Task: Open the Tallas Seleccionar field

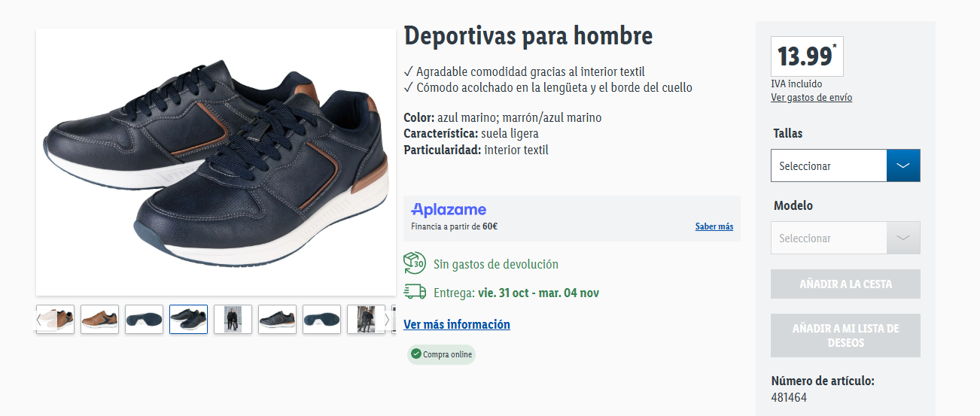Action: pos(829,165)
